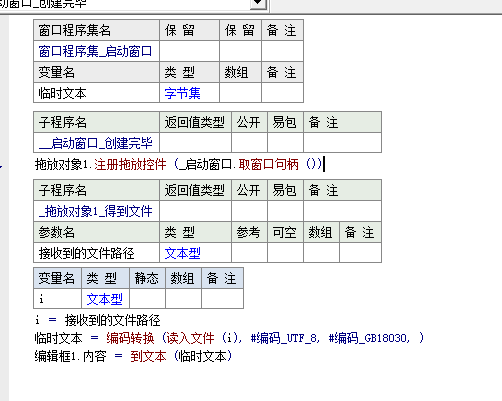This screenshot has width=502, height=401.
Task: Click the #编码_UTF_8 constant
Action: 283,338
